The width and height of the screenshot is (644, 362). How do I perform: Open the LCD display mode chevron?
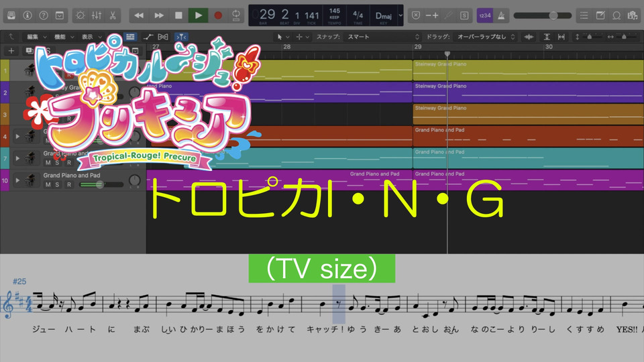click(x=400, y=15)
